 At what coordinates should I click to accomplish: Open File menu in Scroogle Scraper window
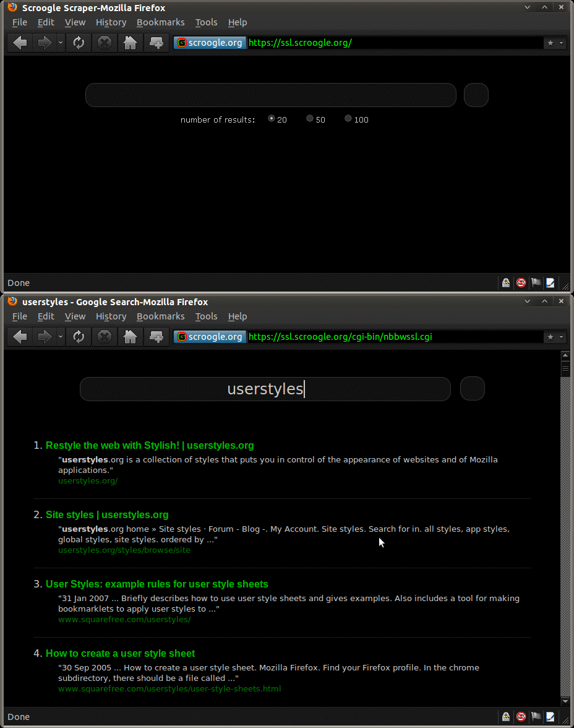[x=20, y=22]
